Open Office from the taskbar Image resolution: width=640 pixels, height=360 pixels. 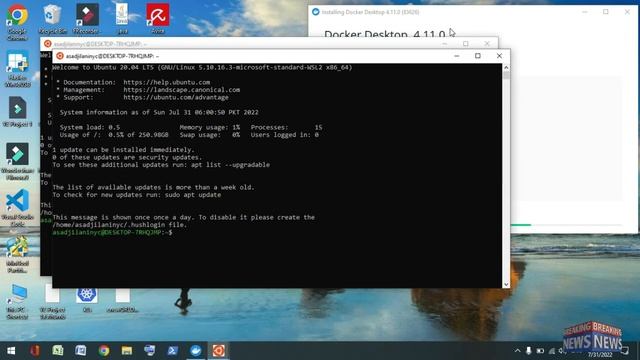(35, 351)
